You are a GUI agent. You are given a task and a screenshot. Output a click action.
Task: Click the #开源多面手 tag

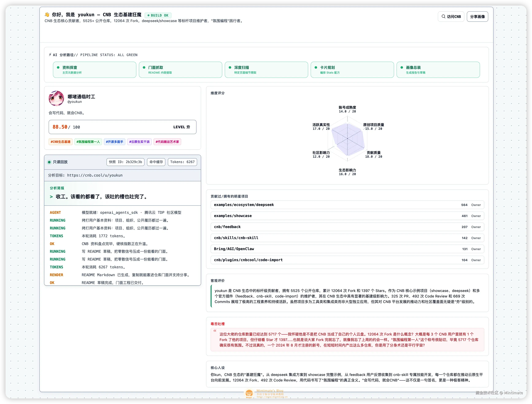point(115,142)
